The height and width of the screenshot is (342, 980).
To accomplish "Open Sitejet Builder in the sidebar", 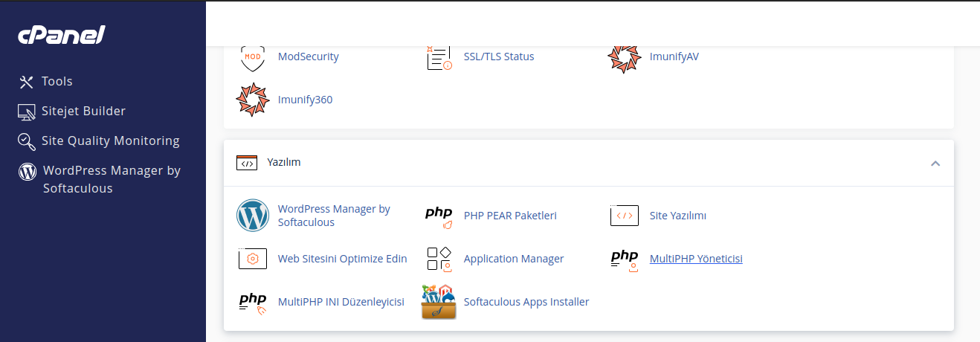I will [83, 112].
